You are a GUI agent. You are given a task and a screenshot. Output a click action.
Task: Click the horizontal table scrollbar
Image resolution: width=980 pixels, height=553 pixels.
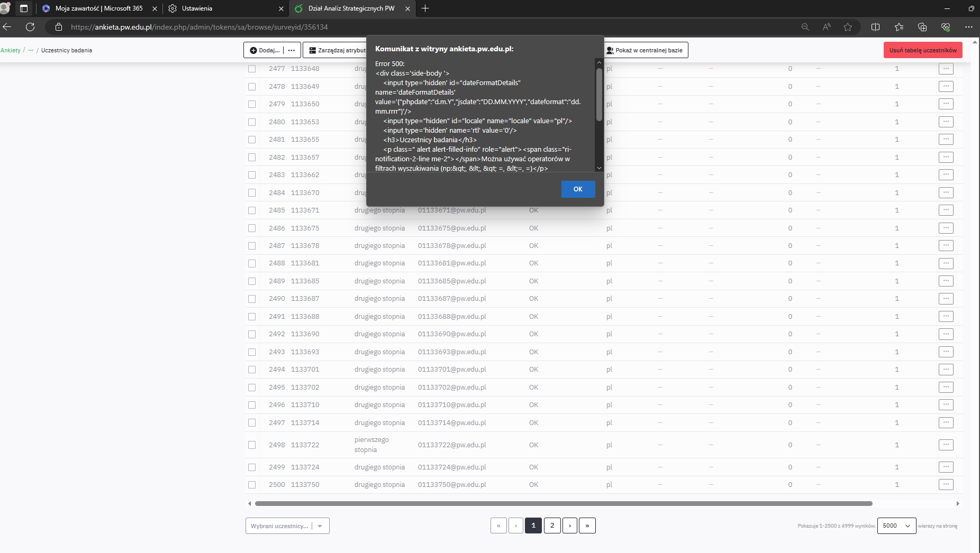(x=563, y=504)
